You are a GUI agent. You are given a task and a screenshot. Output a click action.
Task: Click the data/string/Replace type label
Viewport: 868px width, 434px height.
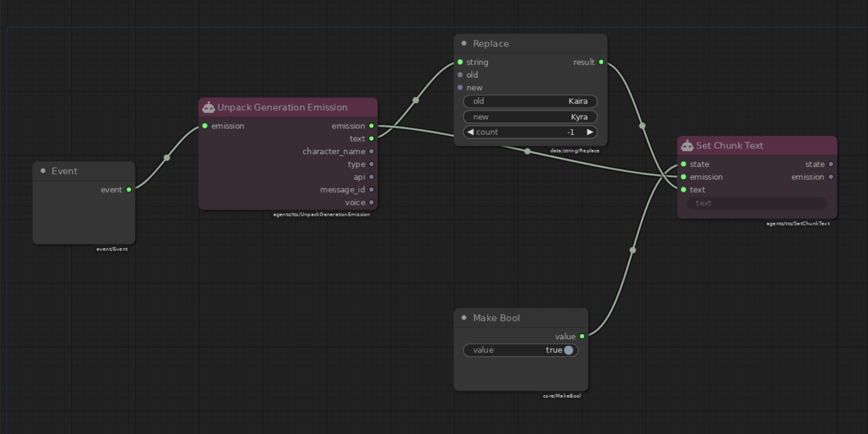[575, 151]
